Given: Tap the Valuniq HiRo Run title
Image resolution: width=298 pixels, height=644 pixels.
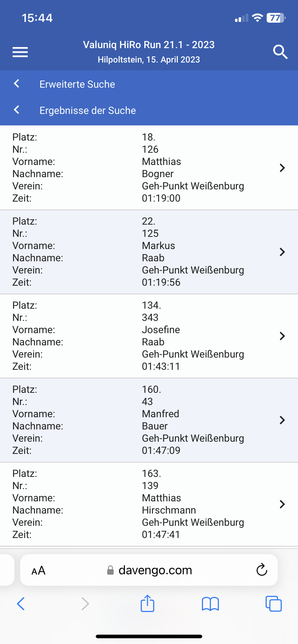Looking at the screenshot, I should pos(149,45).
